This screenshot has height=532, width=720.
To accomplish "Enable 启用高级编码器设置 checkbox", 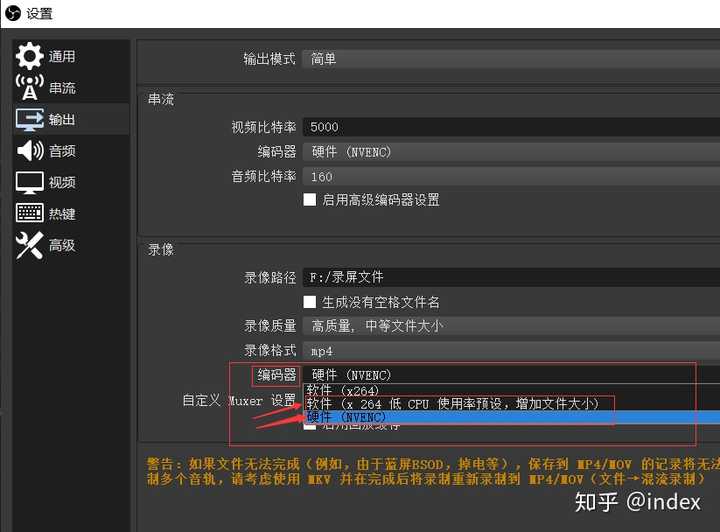I will pyautogui.click(x=310, y=200).
